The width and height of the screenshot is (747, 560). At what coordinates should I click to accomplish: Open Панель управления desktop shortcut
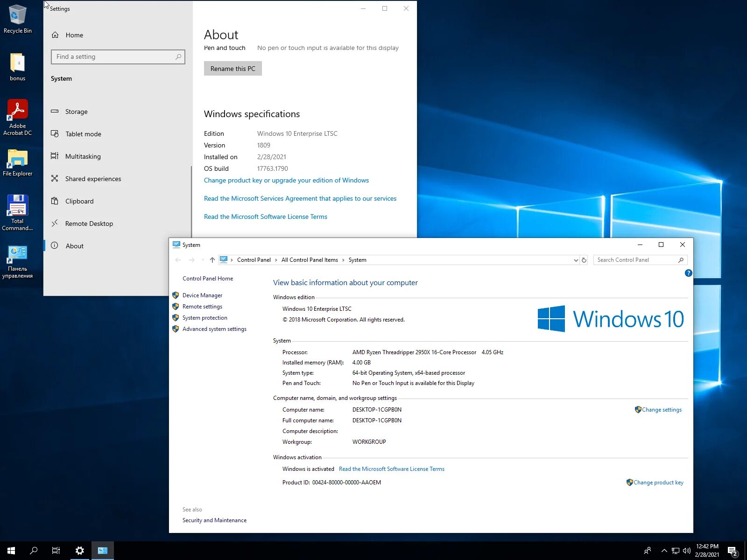point(18,261)
